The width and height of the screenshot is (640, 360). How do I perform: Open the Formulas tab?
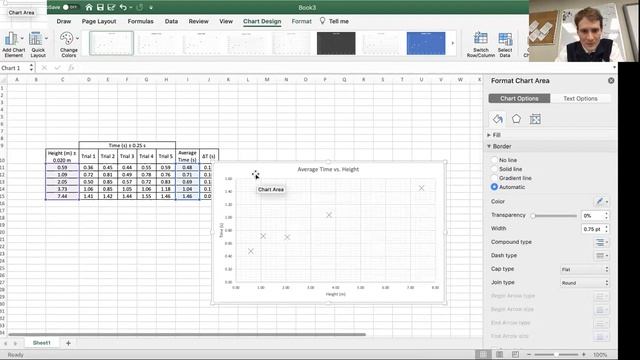(140, 21)
